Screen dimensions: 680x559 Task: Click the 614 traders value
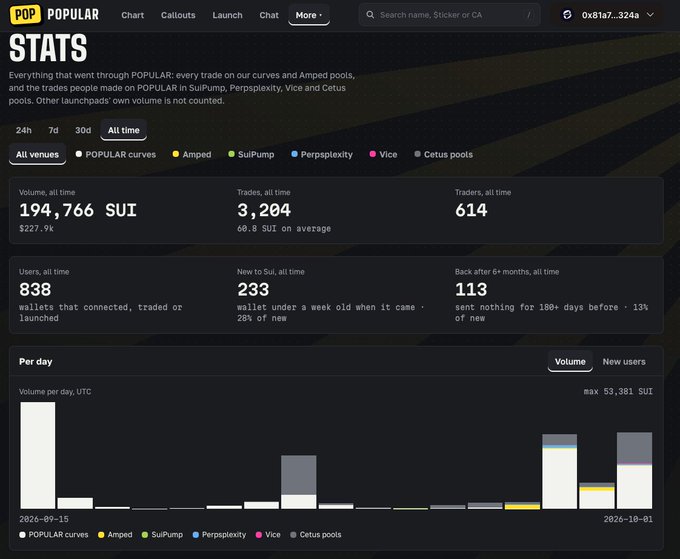click(471, 210)
